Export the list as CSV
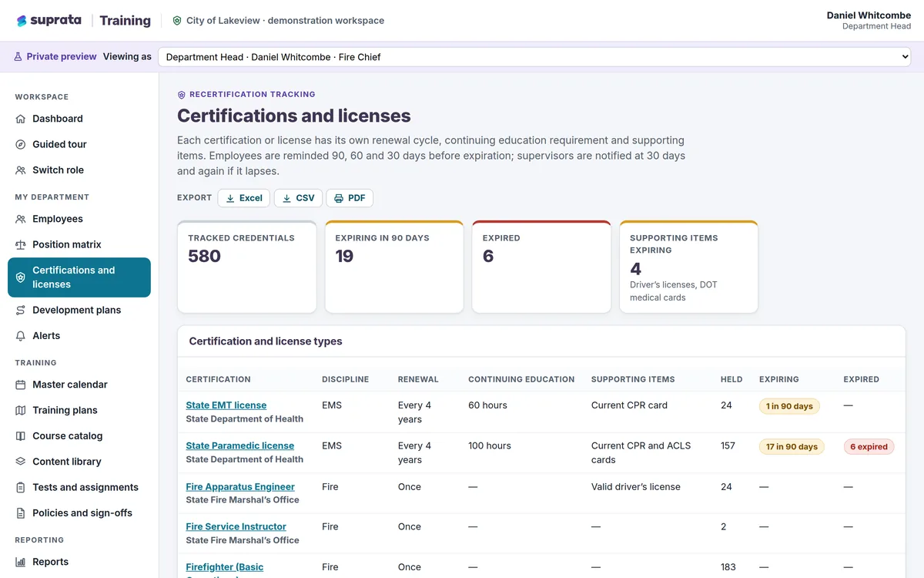Screen dimensions: 924x578 click(298, 198)
